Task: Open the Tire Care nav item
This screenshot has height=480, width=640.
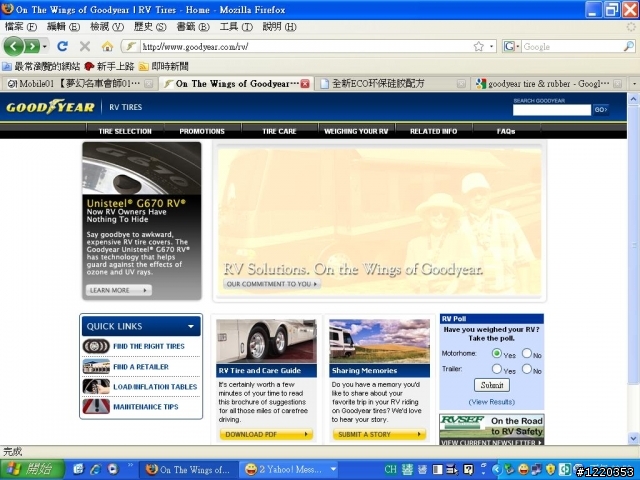Action: click(279, 131)
